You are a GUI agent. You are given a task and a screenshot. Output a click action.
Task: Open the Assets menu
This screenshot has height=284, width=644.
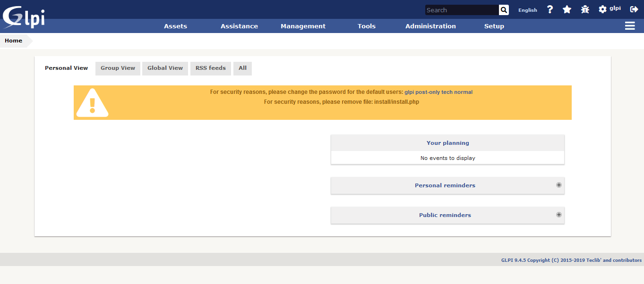click(175, 26)
